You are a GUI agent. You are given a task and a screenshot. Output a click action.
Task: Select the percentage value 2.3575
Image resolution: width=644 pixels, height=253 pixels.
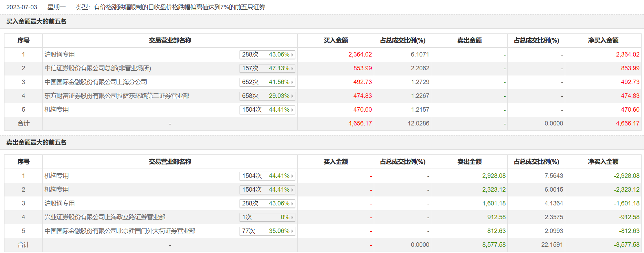(554, 217)
